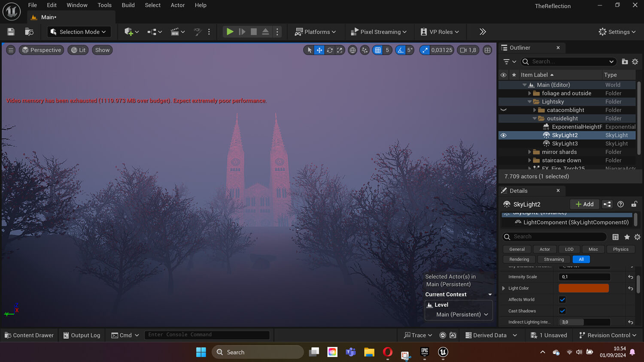The height and width of the screenshot is (362, 644).
Task: Collapse the Lightsky folder
Action: click(x=529, y=102)
